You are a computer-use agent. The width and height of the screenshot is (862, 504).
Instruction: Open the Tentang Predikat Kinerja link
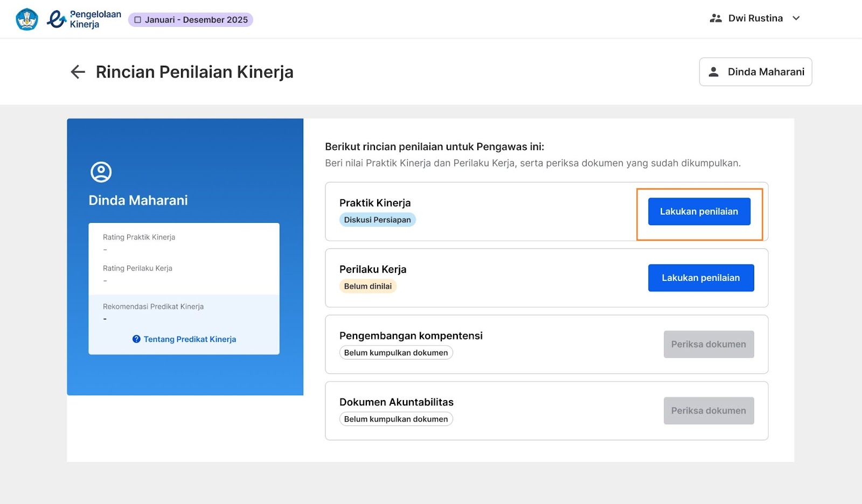(x=190, y=339)
